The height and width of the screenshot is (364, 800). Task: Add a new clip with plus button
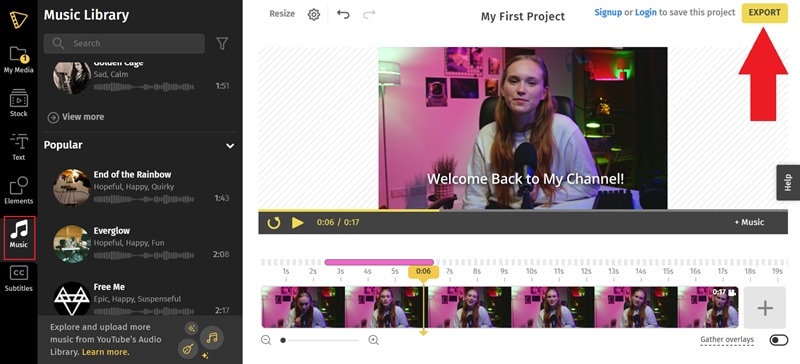pos(764,308)
